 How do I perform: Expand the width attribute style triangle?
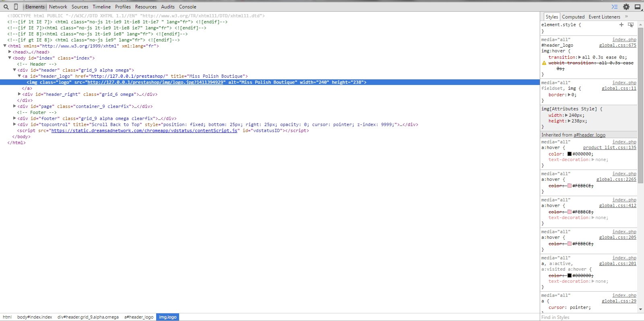tap(567, 115)
